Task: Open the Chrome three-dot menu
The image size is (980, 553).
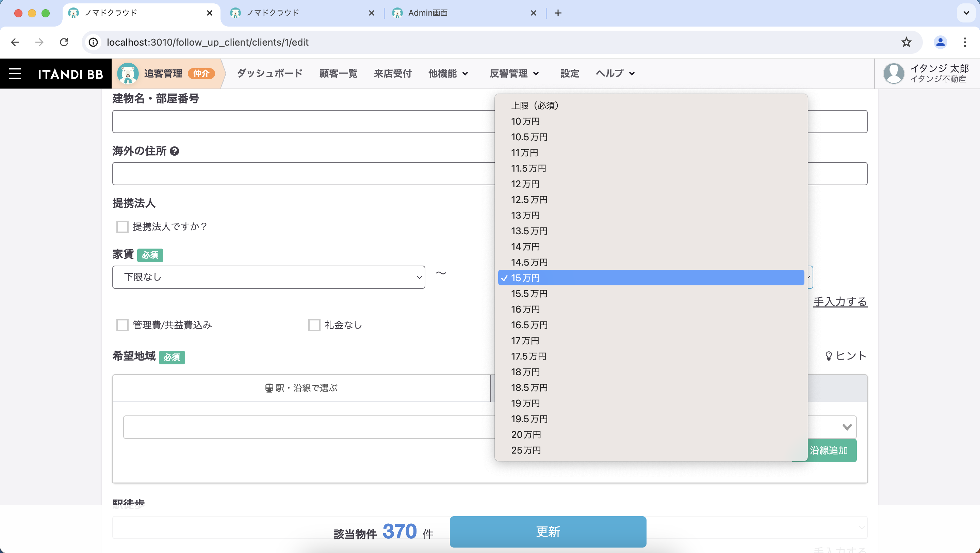Action: (x=965, y=42)
